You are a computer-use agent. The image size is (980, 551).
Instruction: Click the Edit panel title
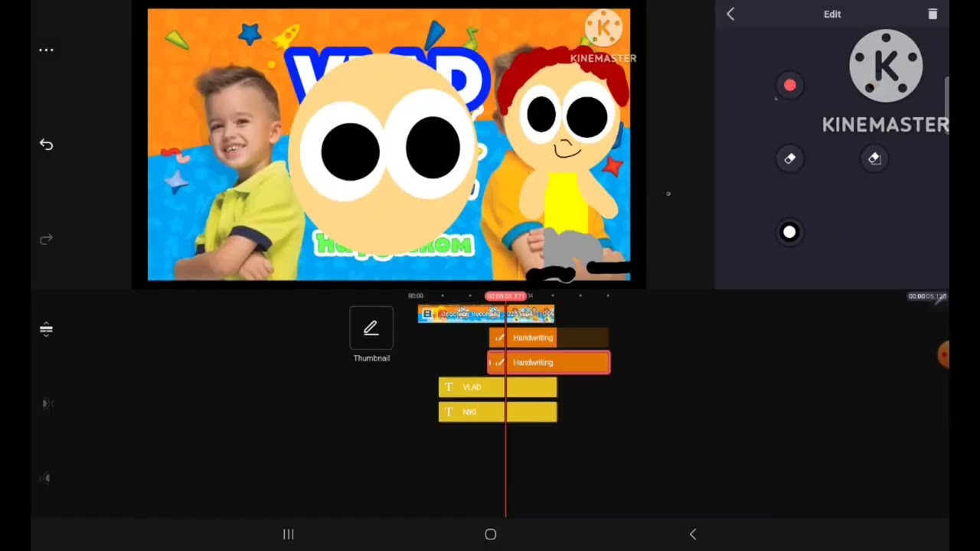pos(832,14)
